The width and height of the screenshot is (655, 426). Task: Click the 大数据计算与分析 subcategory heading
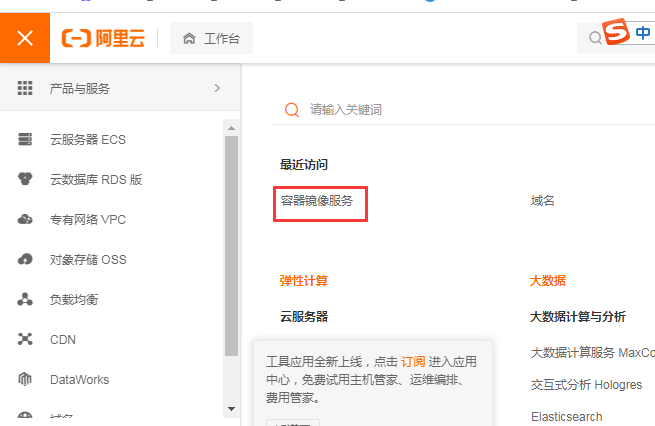577,316
